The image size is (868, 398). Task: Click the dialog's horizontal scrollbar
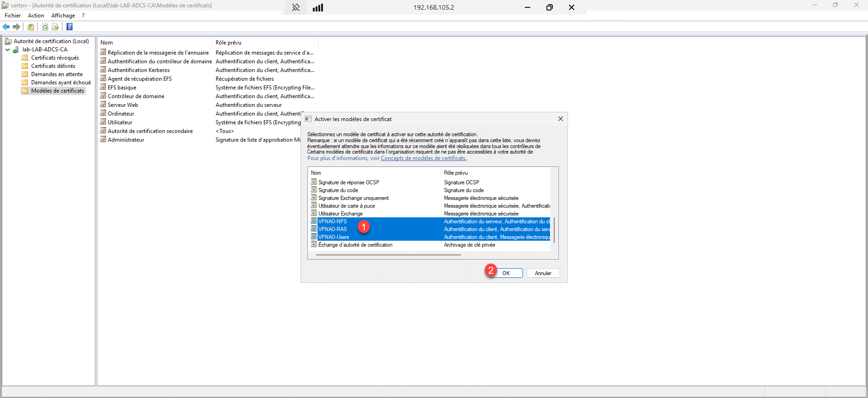click(x=388, y=255)
